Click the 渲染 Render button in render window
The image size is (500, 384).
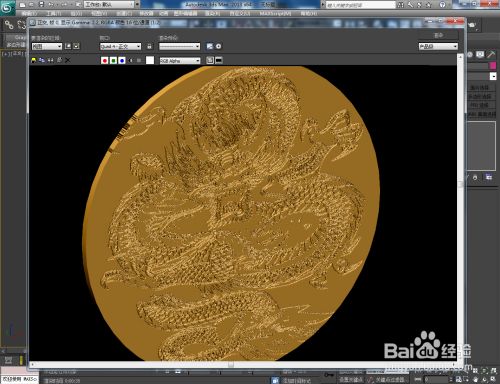438,35
